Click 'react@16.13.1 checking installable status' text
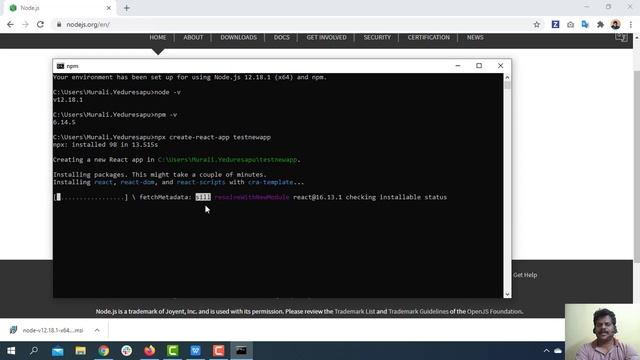 pos(370,197)
